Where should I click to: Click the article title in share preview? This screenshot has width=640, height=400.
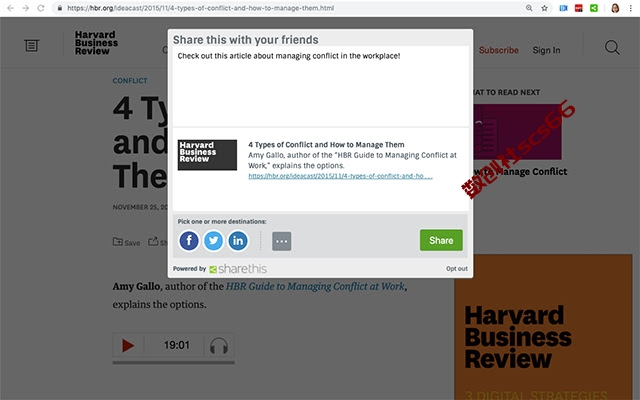(x=326, y=144)
